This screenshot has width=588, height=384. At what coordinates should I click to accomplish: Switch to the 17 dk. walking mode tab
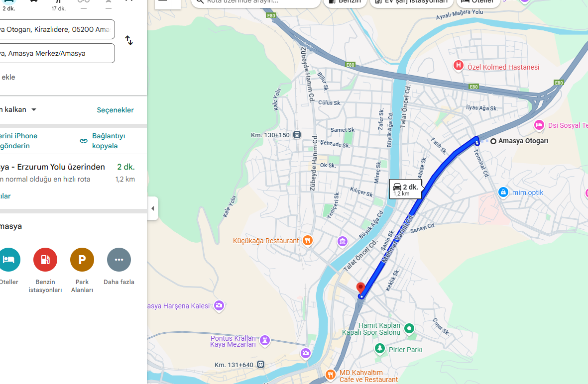(x=58, y=5)
